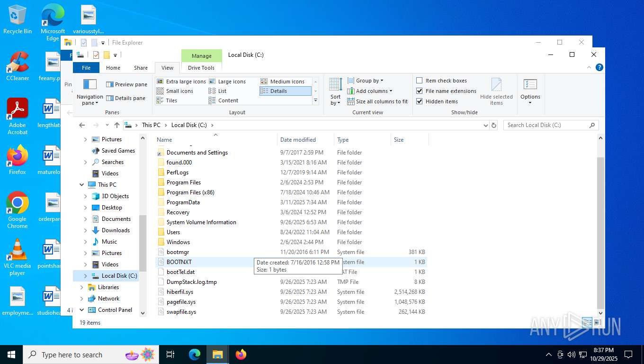Viewport: 644px width, 364px height.
Task: Open the CCleaner desktop shortcut
Action: (18, 66)
